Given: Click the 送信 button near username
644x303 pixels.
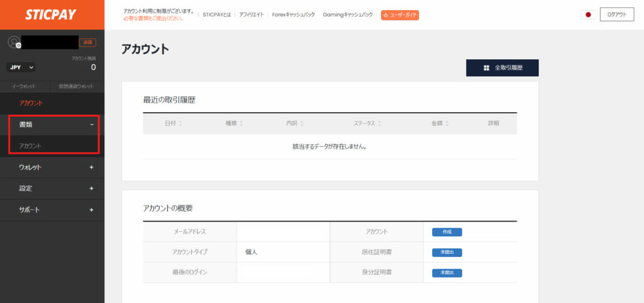Looking at the screenshot, I should tap(87, 42).
